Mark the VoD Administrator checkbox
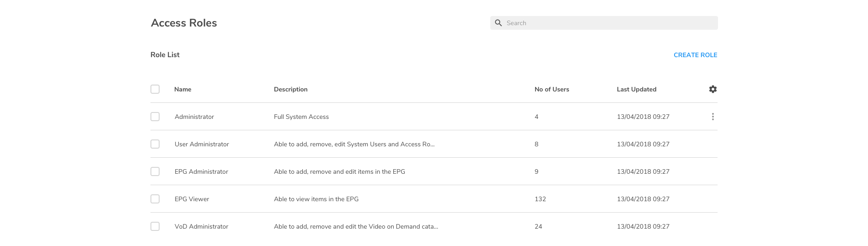Screen dimensions: 868x246 click(x=155, y=226)
